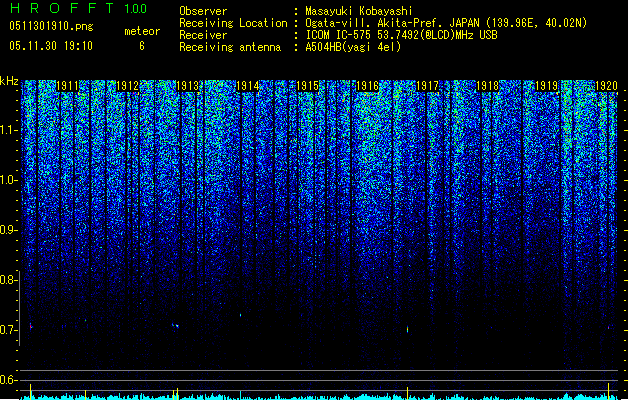Click the 1.1 kHz axis tick label
Image resolution: width=629 pixels, height=400 pixels.
point(9,130)
